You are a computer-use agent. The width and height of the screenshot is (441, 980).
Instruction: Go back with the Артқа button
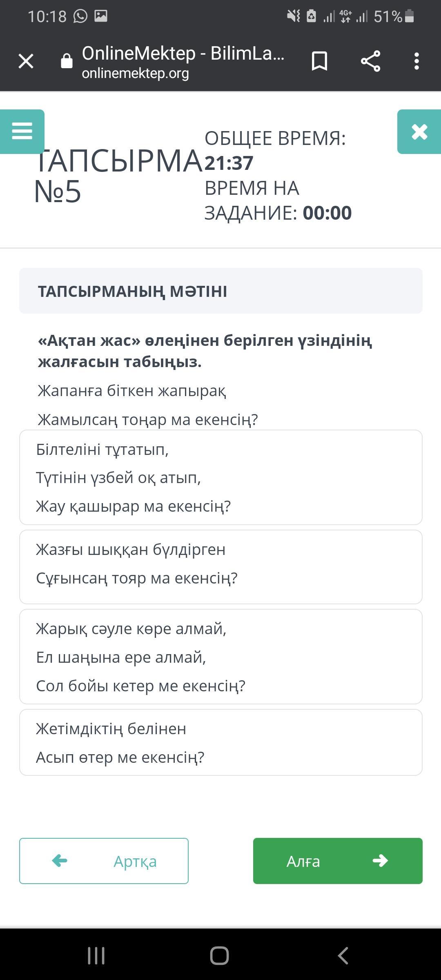click(x=104, y=861)
